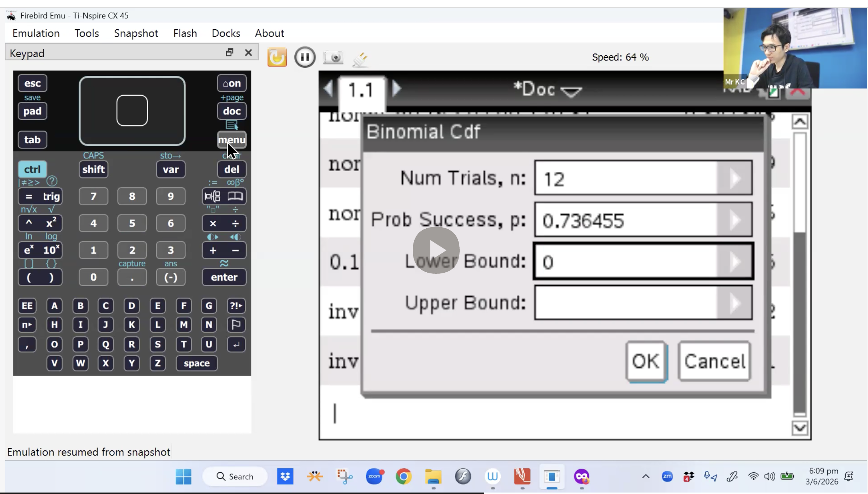Expand Upper Bound field arrow
The height and width of the screenshot is (494, 868).
(x=735, y=303)
